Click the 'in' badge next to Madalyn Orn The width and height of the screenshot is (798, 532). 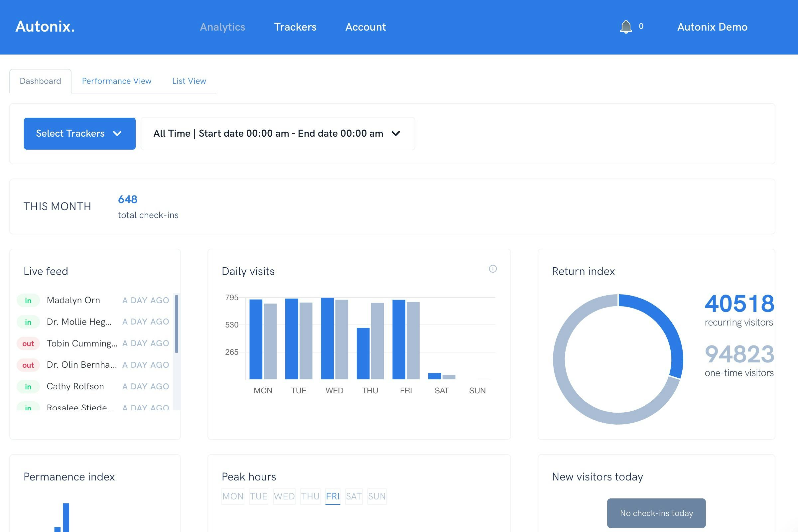click(28, 300)
